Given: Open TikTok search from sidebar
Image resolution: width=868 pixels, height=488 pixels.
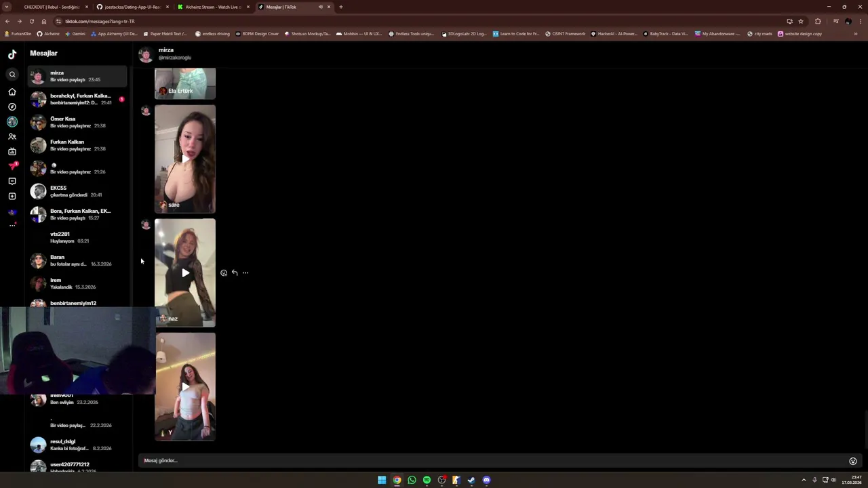Looking at the screenshot, I should [12, 75].
